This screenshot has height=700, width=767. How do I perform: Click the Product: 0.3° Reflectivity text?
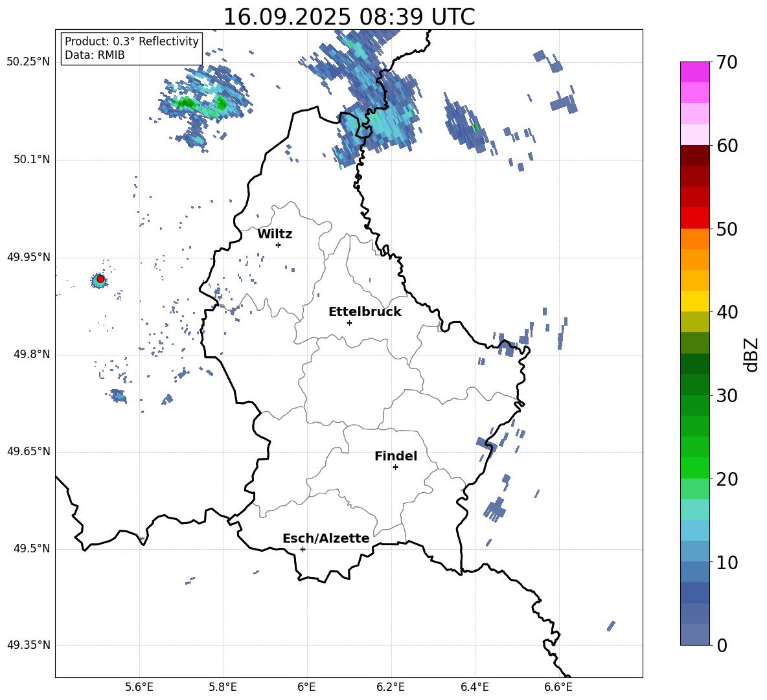coord(132,41)
